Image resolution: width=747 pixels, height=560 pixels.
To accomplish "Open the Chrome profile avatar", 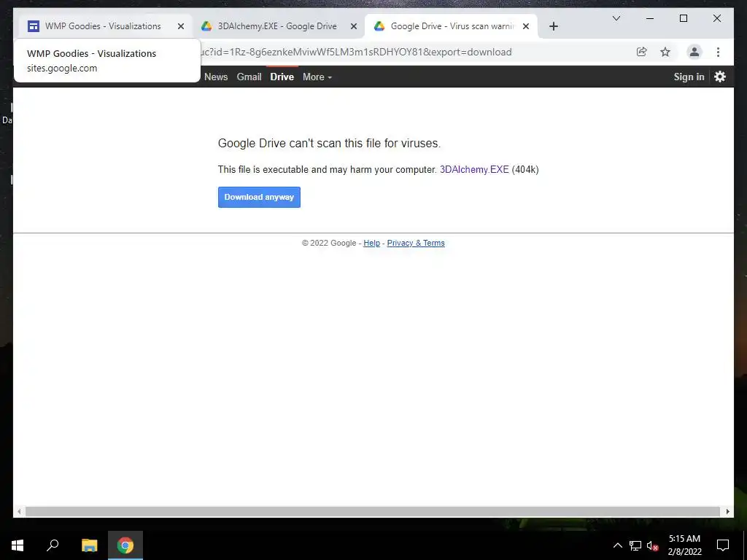I will pos(694,52).
